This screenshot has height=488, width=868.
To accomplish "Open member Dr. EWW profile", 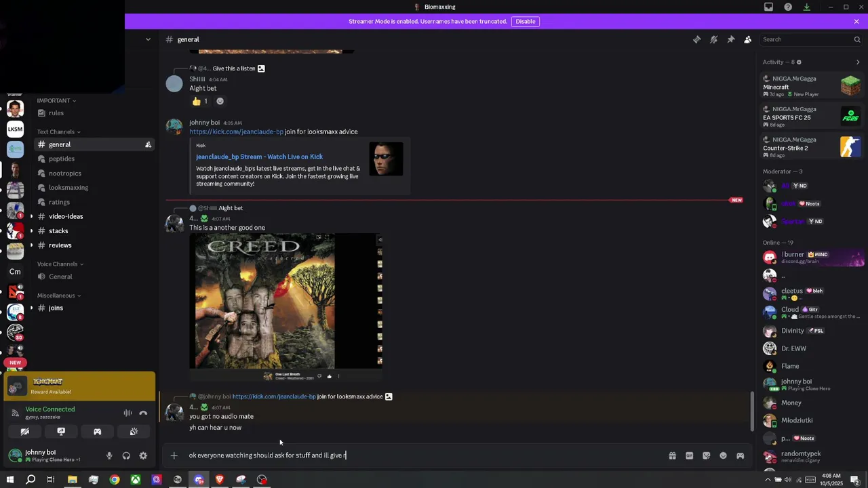I will [812, 348].
